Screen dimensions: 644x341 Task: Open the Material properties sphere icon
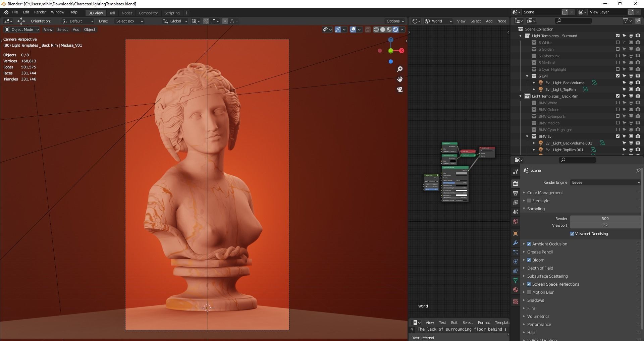tap(516, 289)
